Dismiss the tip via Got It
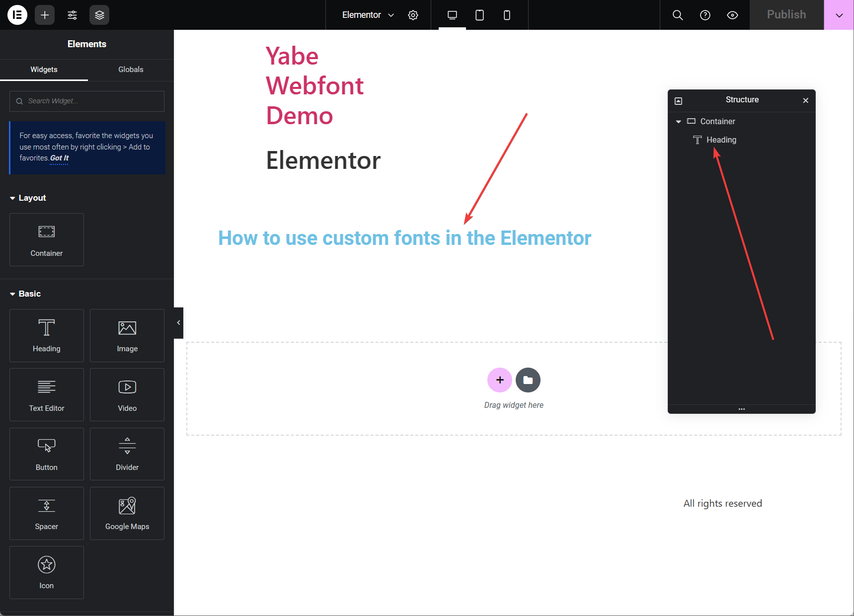This screenshot has width=854, height=616. [59, 158]
